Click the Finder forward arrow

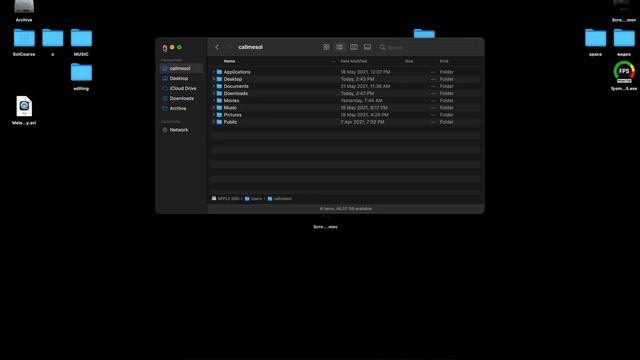tap(229, 47)
